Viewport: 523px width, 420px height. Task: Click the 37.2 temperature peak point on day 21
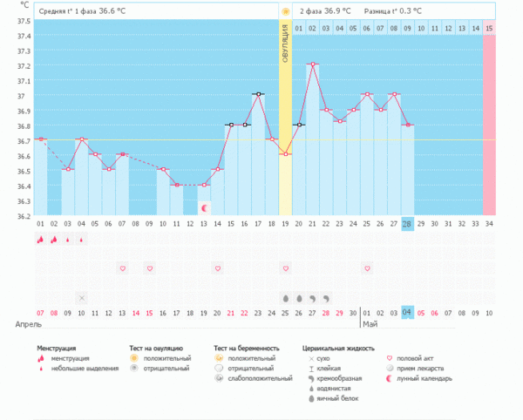coord(312,64)
